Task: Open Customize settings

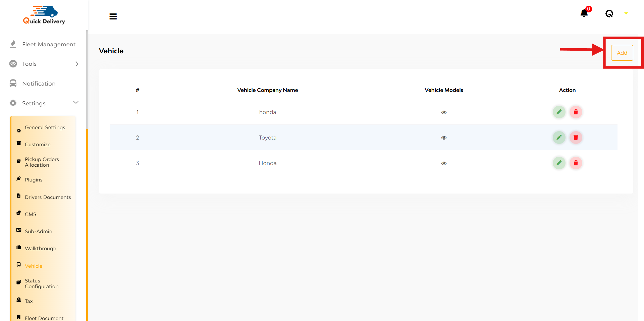Action: (38, 145)
